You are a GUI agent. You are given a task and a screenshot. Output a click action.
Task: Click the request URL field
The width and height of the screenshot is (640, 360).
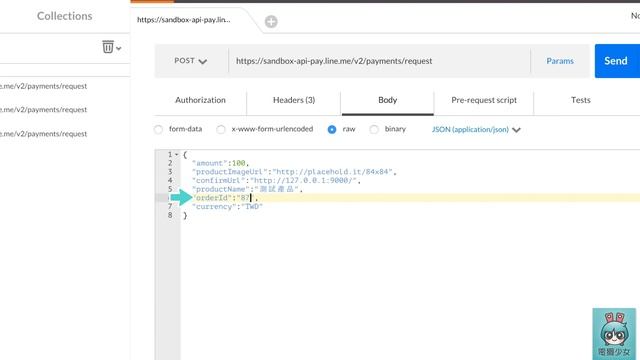click(x=380, y=61)
